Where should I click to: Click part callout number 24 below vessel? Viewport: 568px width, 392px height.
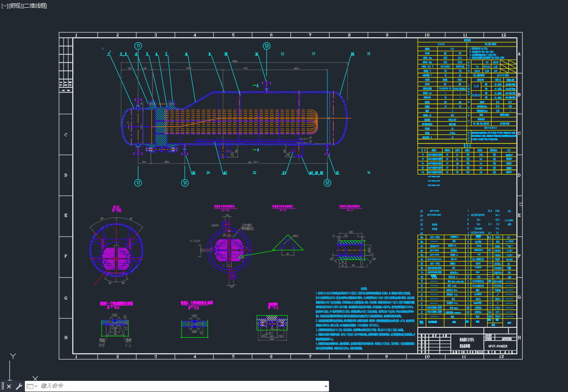[x=208, y=173]
